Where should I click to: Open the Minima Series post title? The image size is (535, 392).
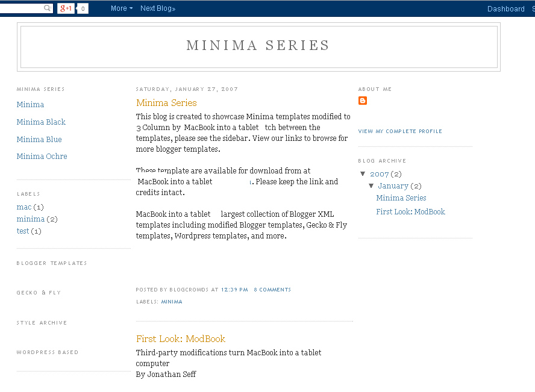[166, 103]
